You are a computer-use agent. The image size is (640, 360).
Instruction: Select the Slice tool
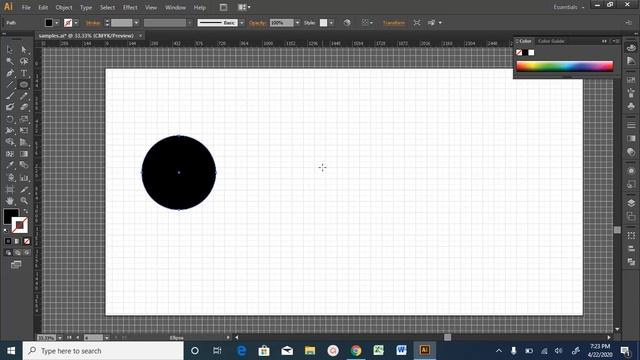[24, 189]
